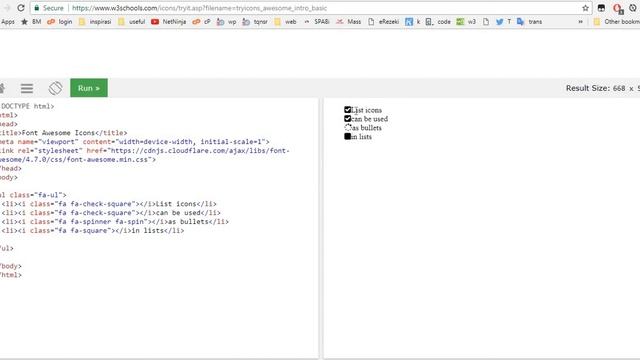Screen dimensions: 640x360
Task: Click the check-square icon beside 'List icons'
Action: point(347,109)
